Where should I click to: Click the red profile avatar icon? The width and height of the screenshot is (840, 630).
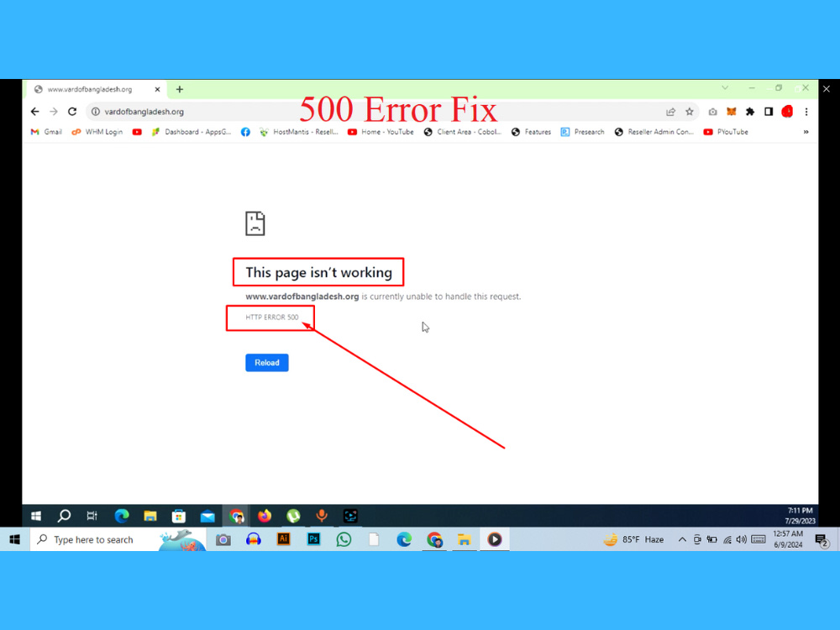coord(787,112)
